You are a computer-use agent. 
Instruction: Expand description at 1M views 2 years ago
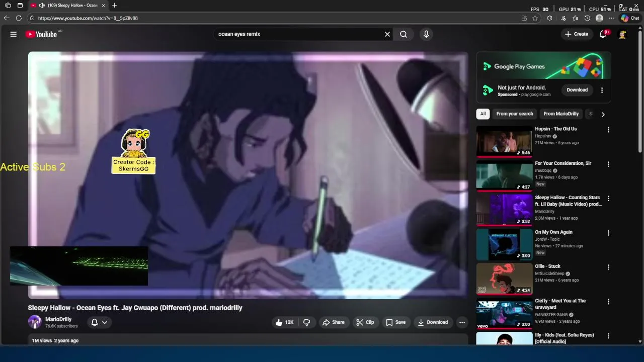coord(55,341)
